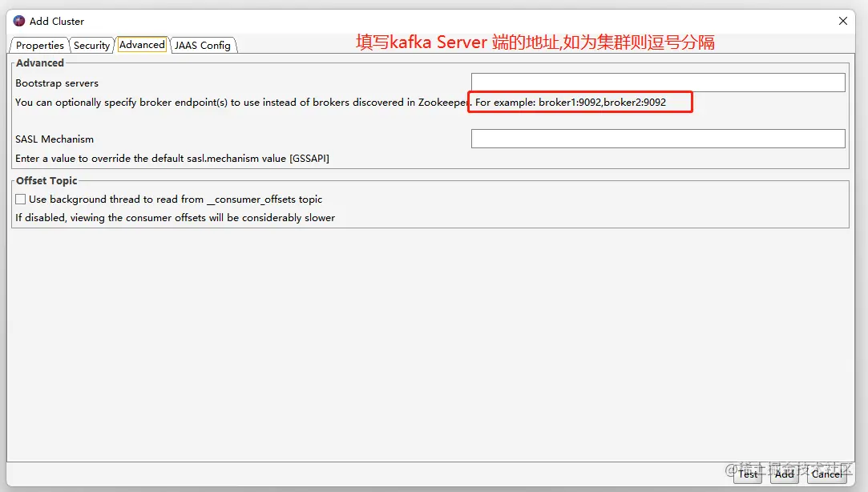The image size is (868, 492).
Task: Focus the Bootstrap servers input field
Action: point(658,83)
